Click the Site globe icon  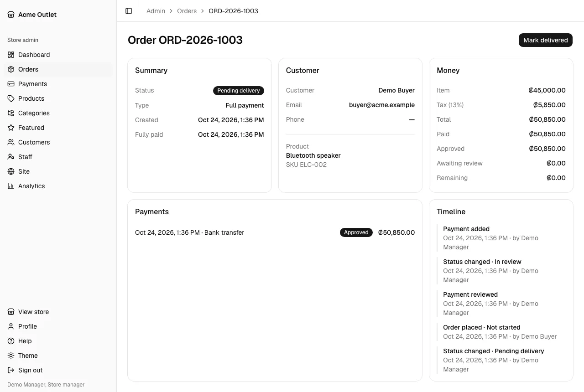(11, 171)
